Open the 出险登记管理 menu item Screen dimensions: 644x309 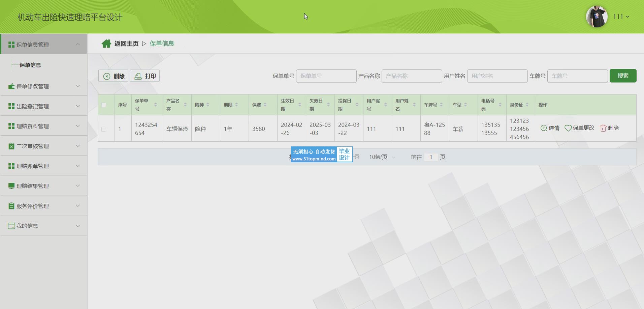tap(44, 106)
